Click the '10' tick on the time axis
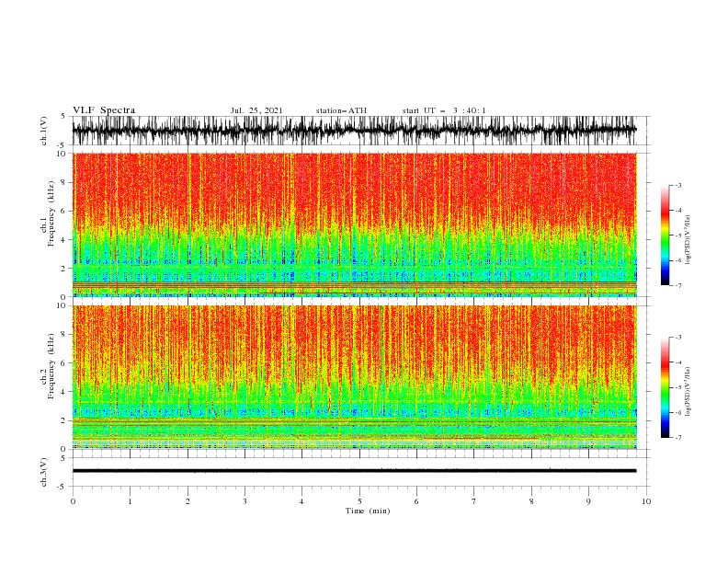The image size is (728, 563). click(646, 501)
